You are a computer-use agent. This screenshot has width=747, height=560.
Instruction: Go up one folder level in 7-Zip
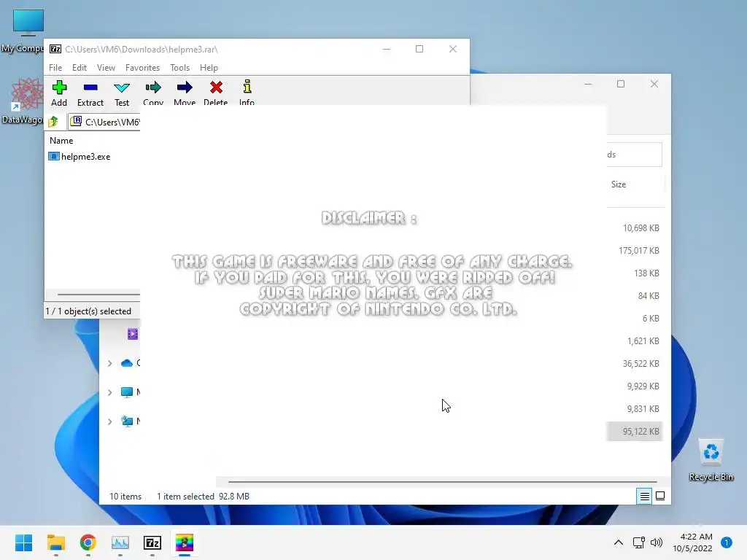click(x=53, y=122)
